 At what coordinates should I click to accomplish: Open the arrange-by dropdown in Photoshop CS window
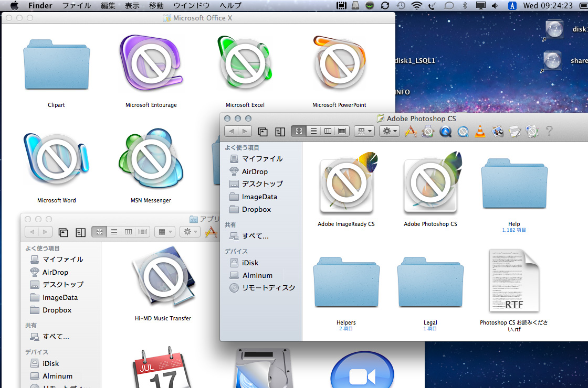tap(364, 131)
